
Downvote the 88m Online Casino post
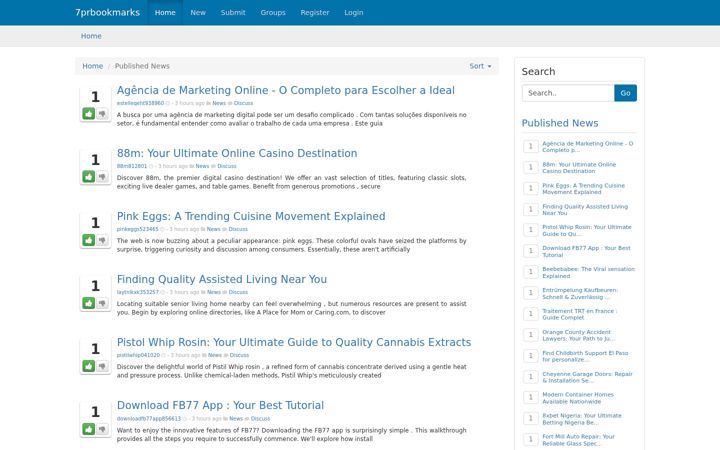coord(102,176)
